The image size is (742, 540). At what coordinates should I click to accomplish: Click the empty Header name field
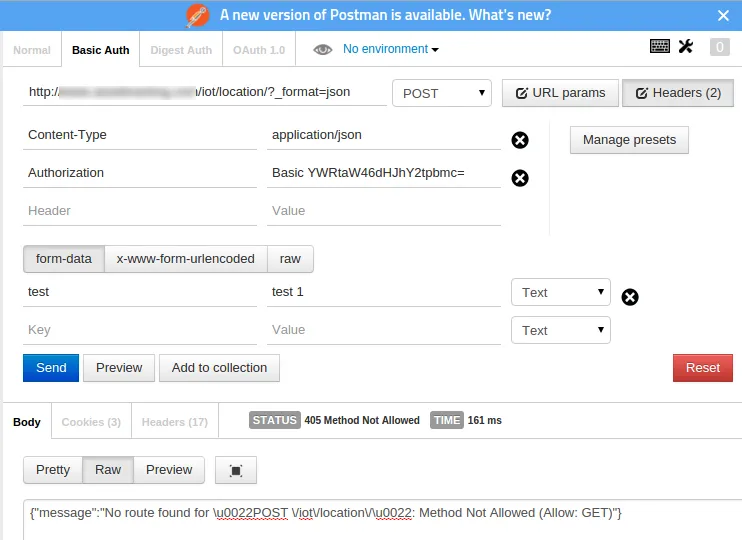[x=140, y=211]
